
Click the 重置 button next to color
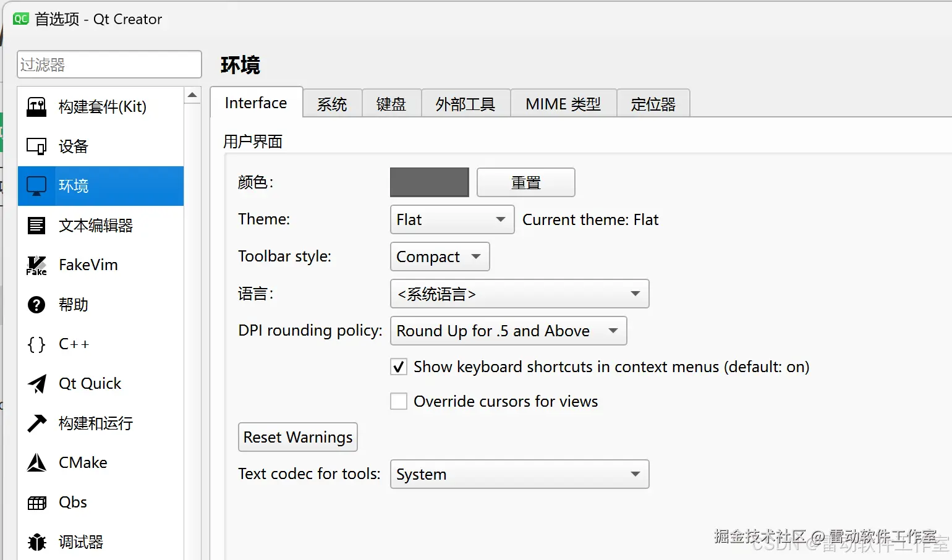(x=526, y=182)
